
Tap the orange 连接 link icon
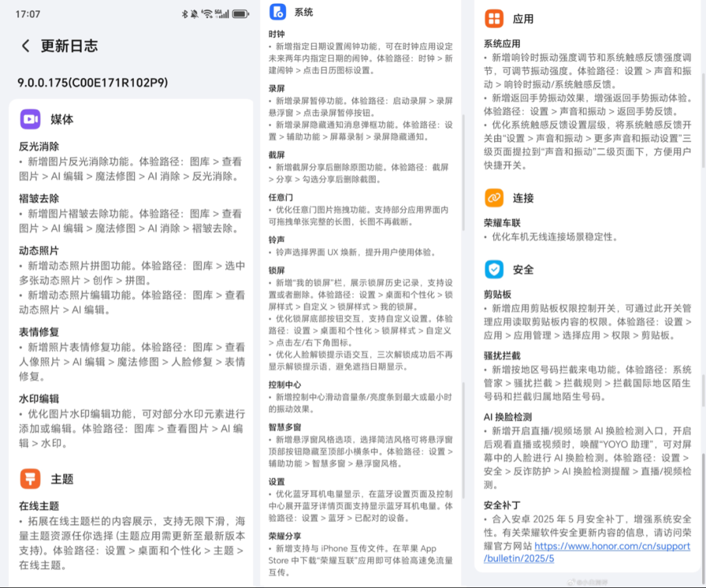[494, 198]
